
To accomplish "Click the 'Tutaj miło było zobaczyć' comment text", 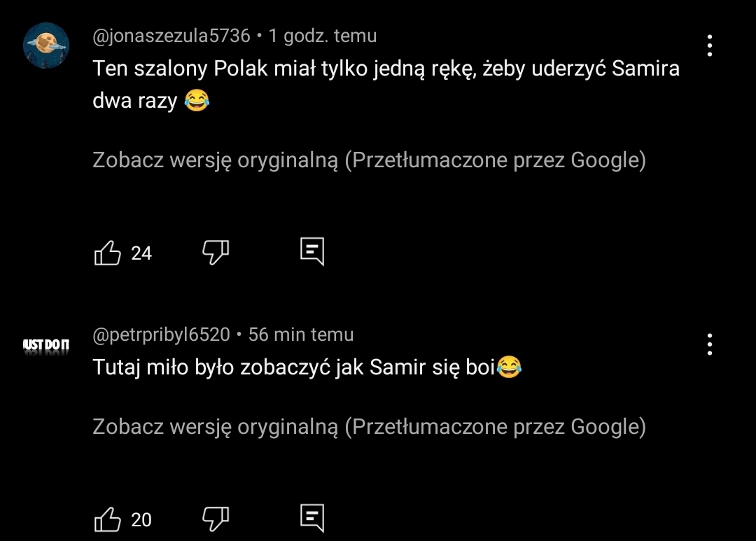I will click(295, 367).
